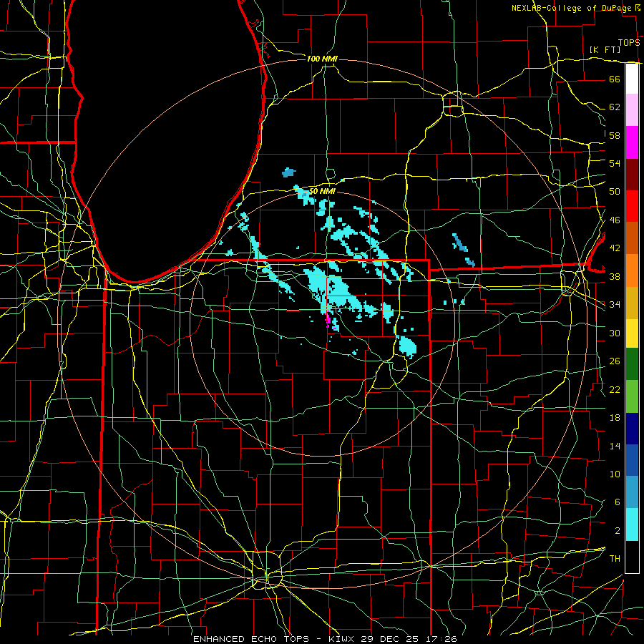Click the 58 legend value

[615, 135]
